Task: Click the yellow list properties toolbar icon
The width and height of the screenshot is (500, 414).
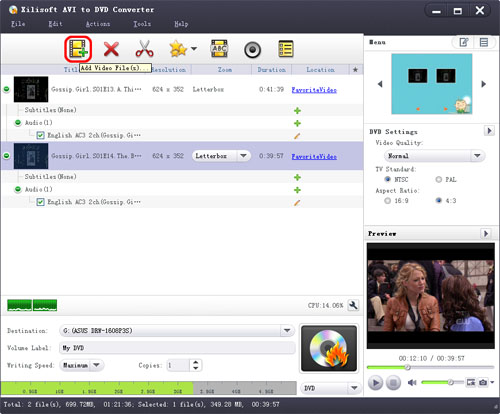Action: tap(286, 49)
